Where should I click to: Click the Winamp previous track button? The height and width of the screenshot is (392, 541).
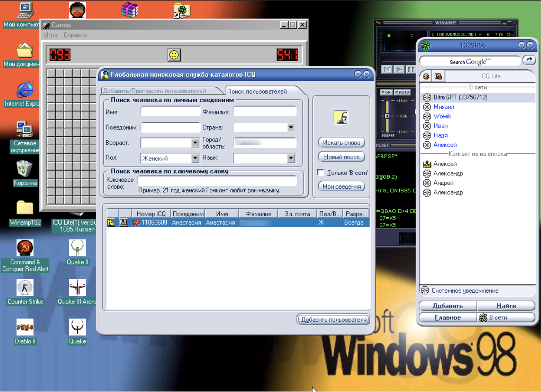click(387, 70)
